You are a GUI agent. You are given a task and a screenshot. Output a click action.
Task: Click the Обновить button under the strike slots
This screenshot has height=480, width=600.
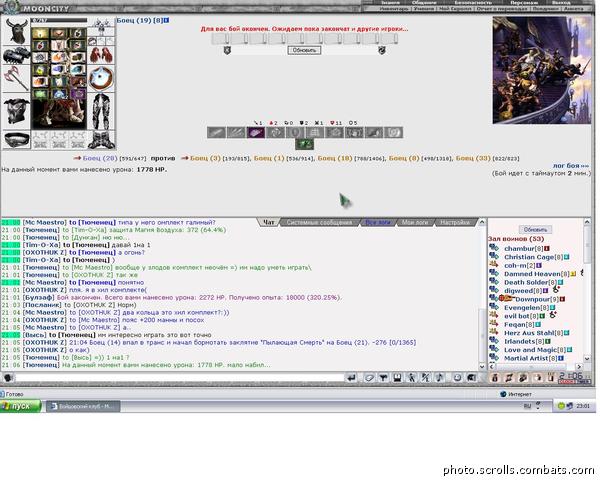[x=304, y=50]
